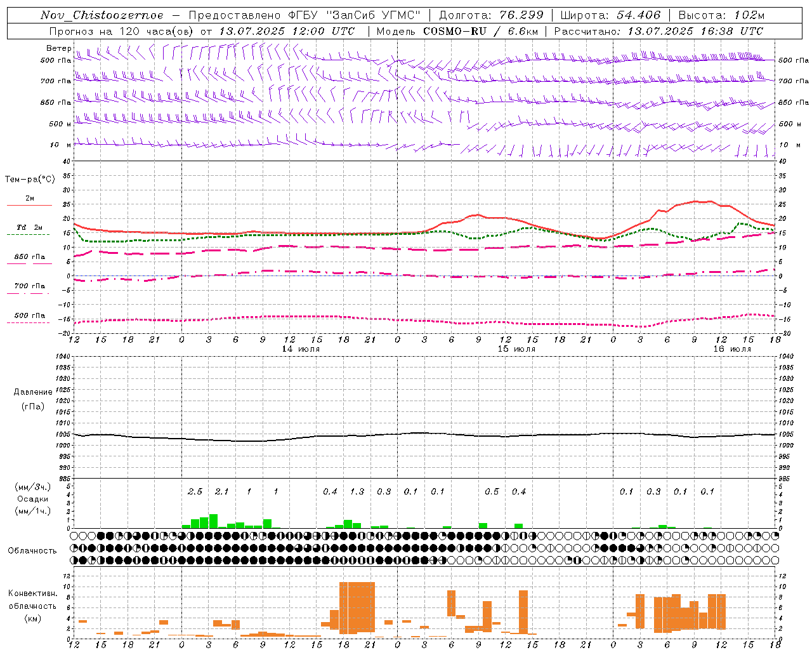The image size is (812, 650).
Task: Select the 2.1 precipitation amount value
Action: coord(221,491)
